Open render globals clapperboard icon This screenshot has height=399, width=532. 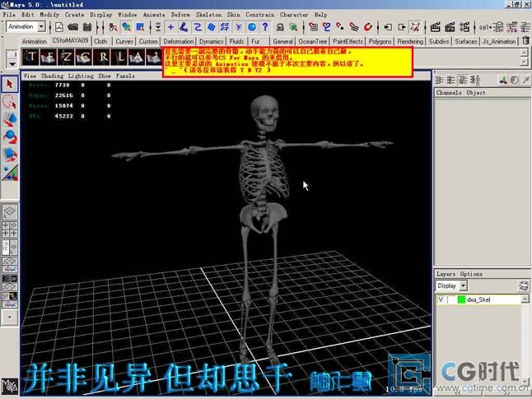click(x=464, y=27)
